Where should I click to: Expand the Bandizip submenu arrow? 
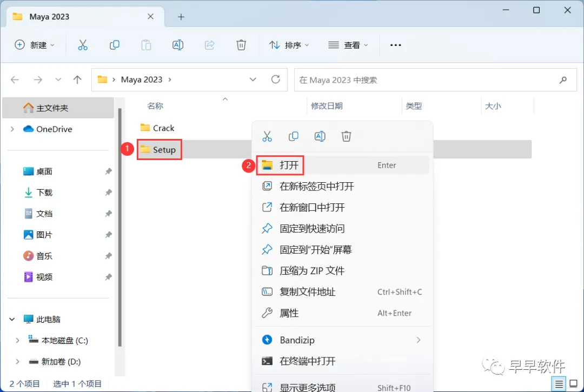[419, 340]
